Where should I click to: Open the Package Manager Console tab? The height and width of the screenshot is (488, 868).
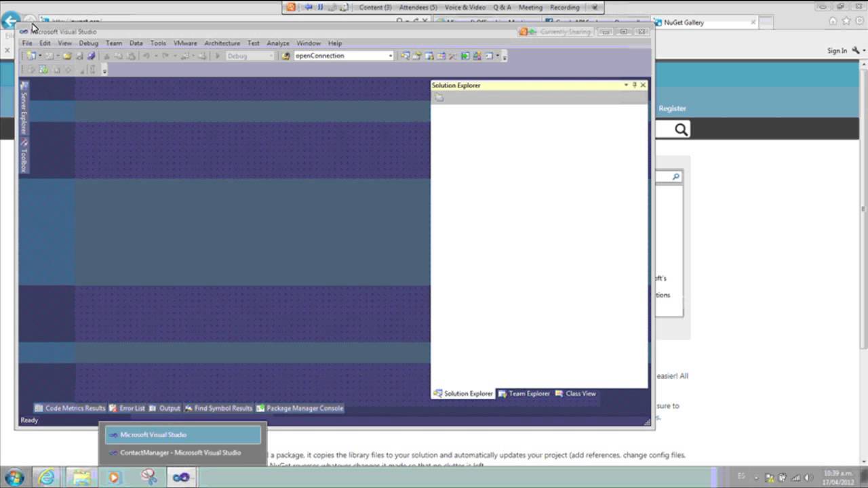[299, 409]
